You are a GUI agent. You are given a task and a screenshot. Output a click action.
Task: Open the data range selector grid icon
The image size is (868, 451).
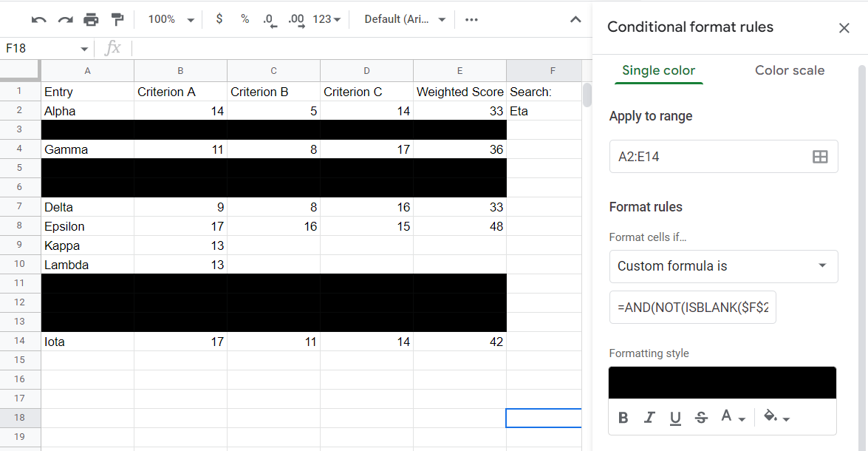pos(821,156)
